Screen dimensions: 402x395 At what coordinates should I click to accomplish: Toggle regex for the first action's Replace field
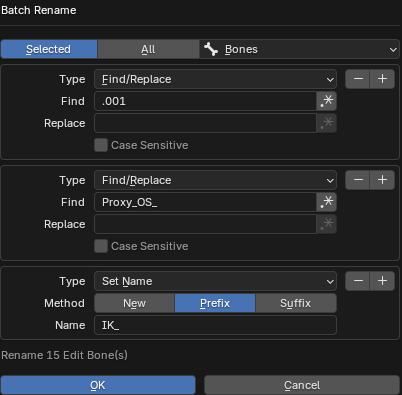tap(327, 123)
